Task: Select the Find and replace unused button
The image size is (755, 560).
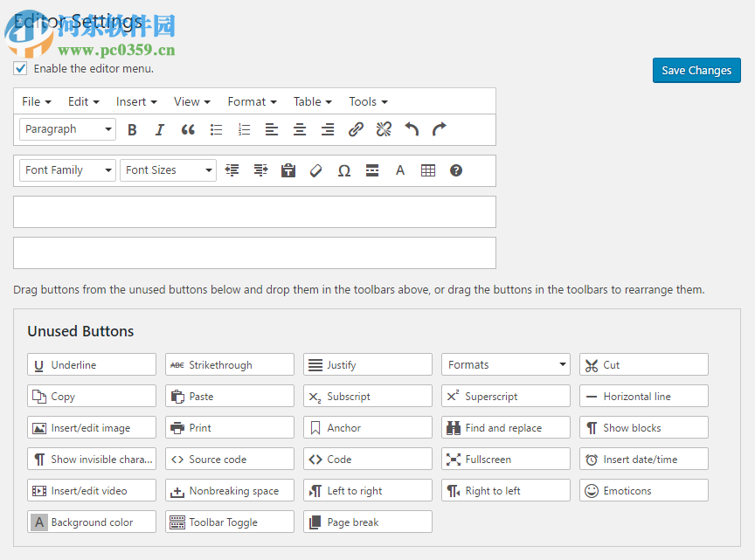Action: 506,427
